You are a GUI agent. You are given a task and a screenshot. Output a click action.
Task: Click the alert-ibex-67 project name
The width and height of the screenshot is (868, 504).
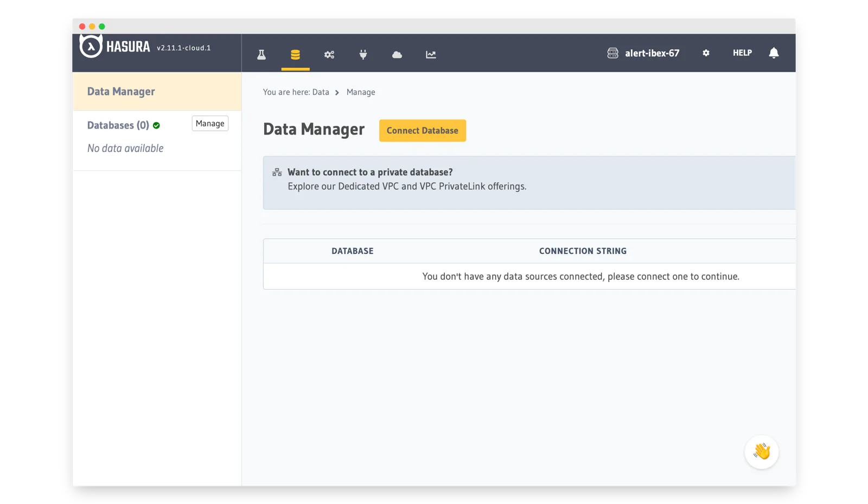[x=652, y=53]
